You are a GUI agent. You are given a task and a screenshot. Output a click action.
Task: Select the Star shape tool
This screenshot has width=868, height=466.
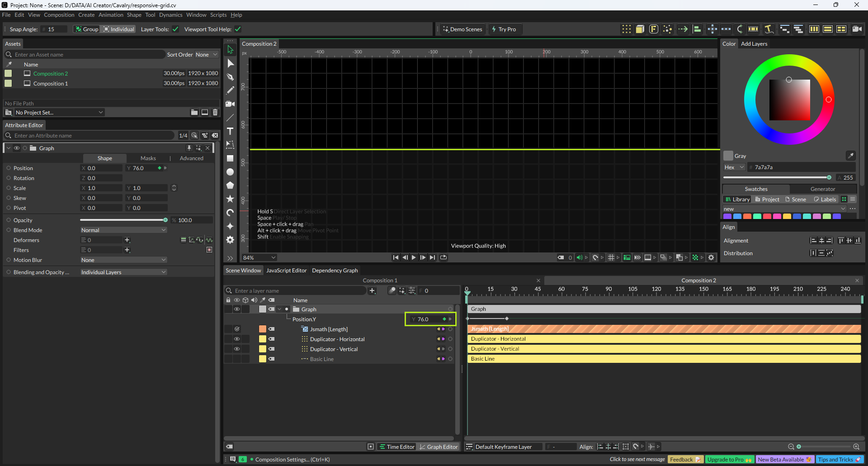[230, 199]
